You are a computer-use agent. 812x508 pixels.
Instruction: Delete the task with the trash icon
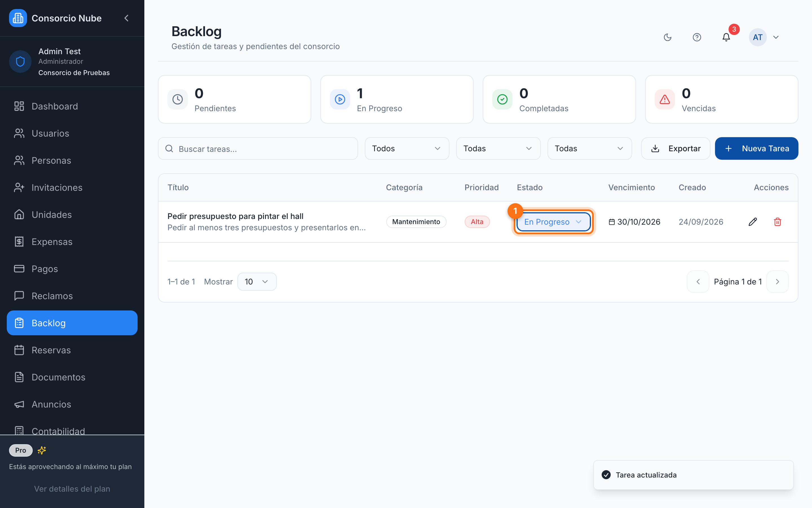777,222
